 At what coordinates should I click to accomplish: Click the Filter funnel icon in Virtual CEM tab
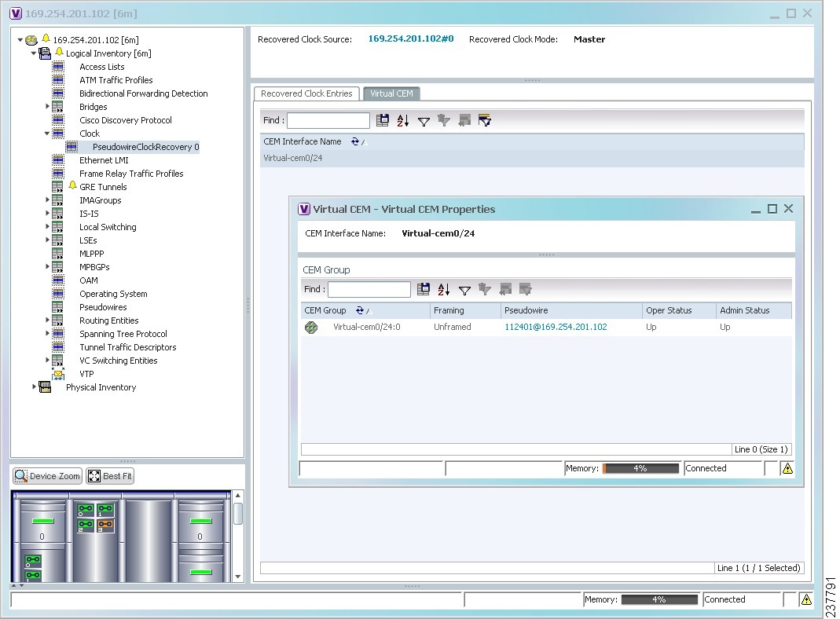coord(424,122)
